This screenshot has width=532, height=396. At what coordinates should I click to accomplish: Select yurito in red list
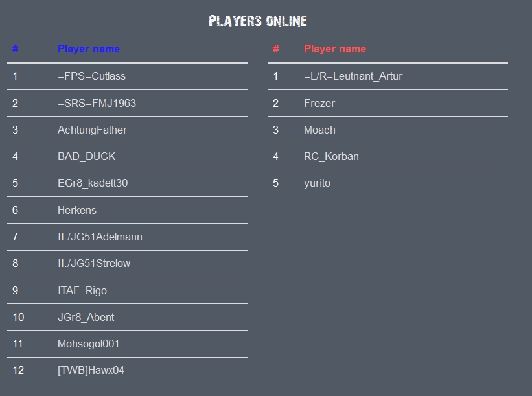coord(318,183)
